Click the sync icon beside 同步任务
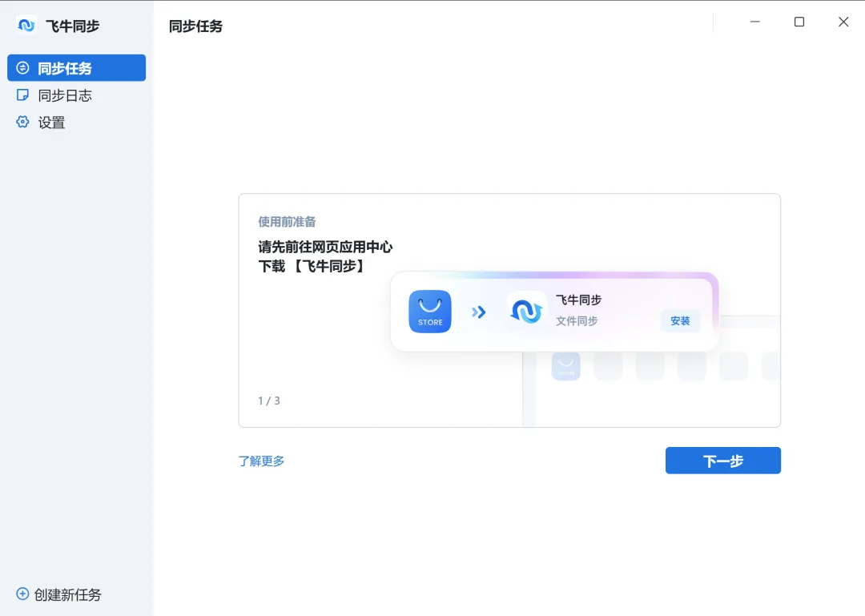Screen dimensions: 865x616 (22, 68)
